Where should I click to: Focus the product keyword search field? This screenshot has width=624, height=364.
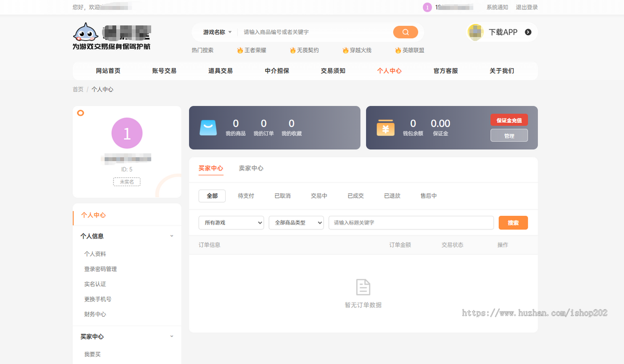coord(316,32)
